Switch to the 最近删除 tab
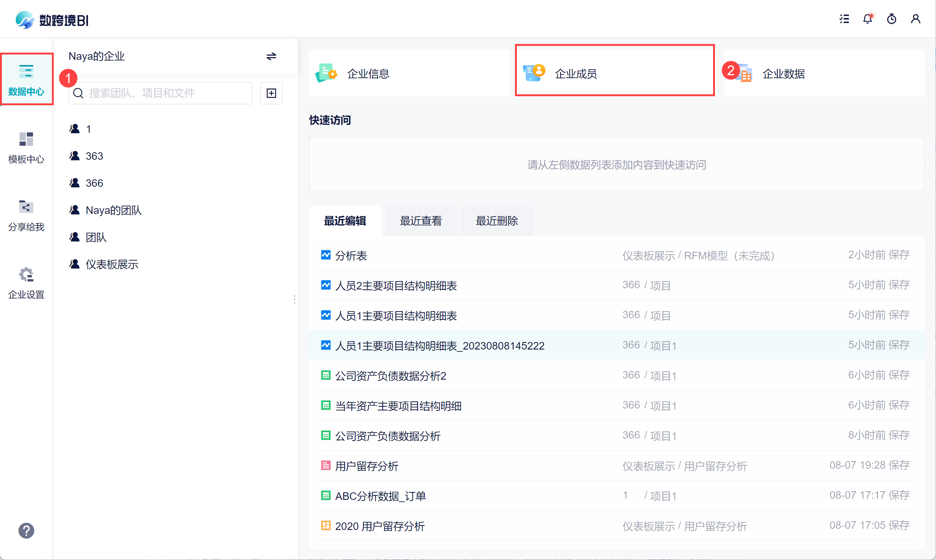The width and height of the screenshot is (936, 560). pyautogui.click(x=496, y=221)
